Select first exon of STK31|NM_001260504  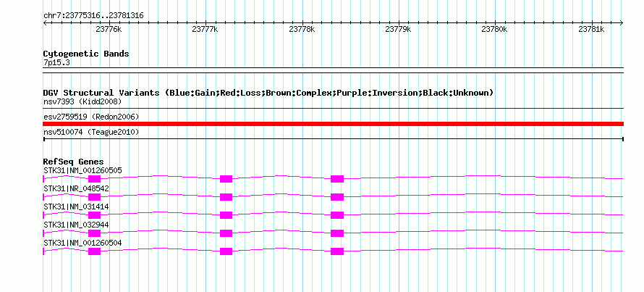pos(95,251)
